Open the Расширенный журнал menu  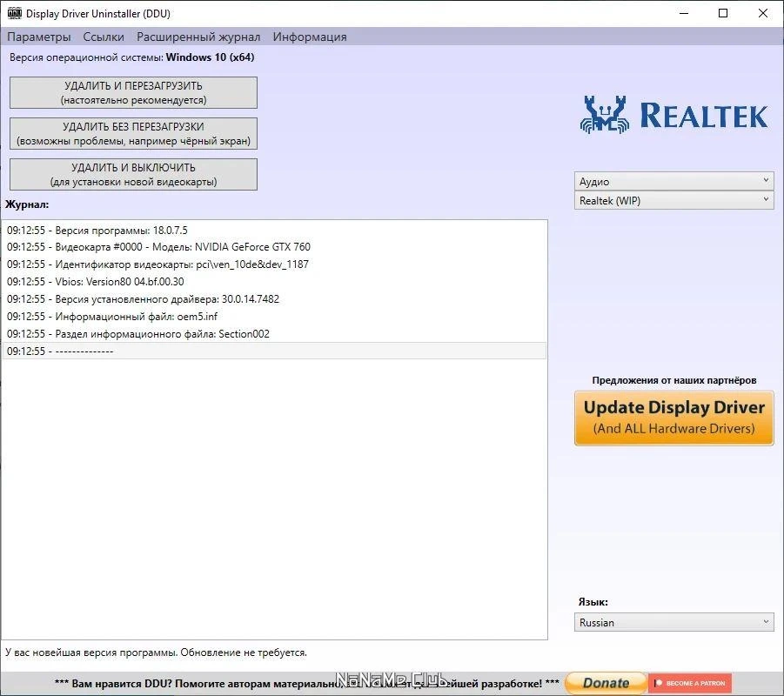coord(198,37)
